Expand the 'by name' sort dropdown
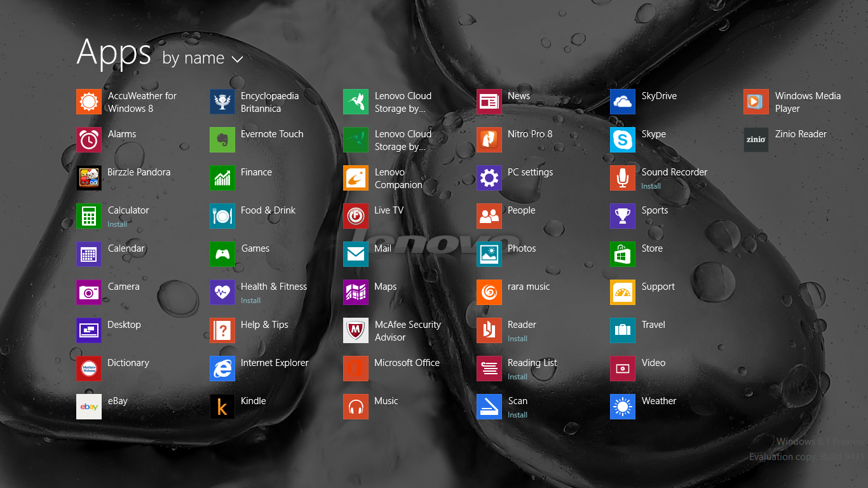This screenshot has height=488, width=868. coord(203,58)
